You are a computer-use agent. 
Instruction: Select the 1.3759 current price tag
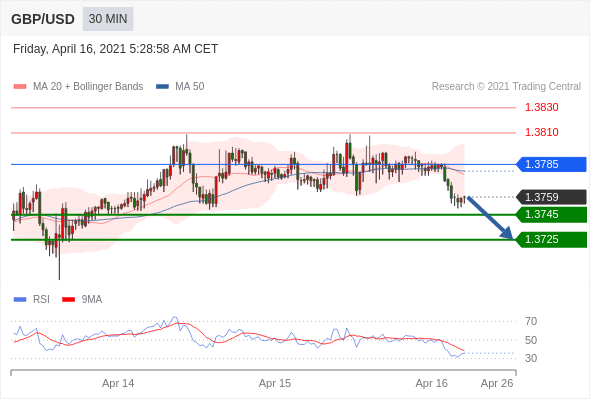(551, 197)
